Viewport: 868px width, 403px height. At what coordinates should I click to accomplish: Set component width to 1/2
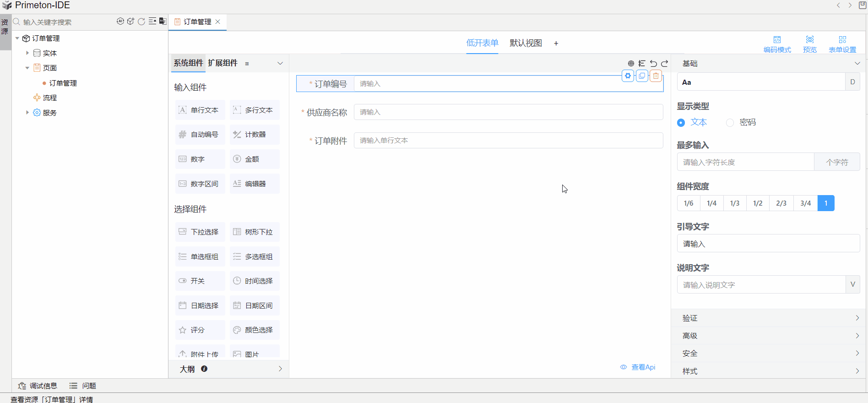758,203
